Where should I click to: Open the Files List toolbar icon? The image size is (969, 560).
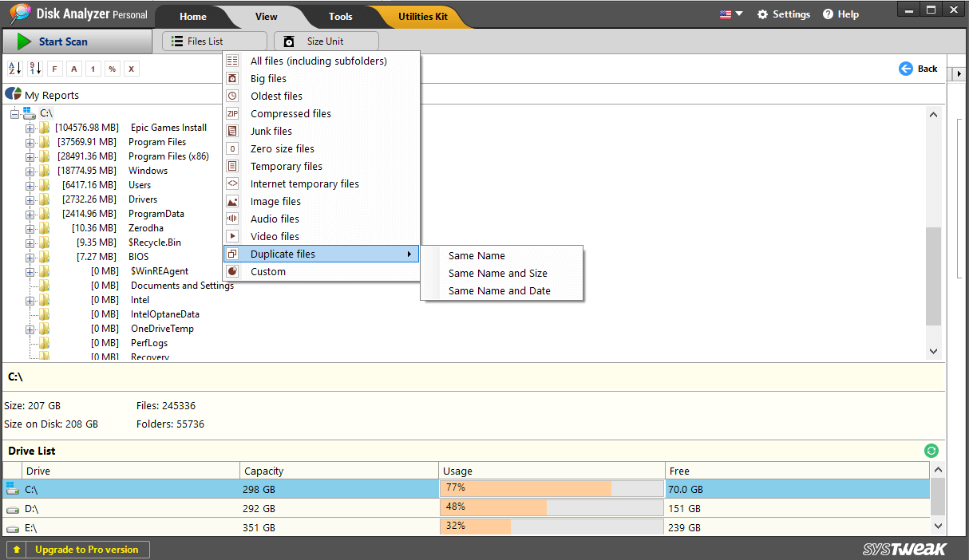213,41
